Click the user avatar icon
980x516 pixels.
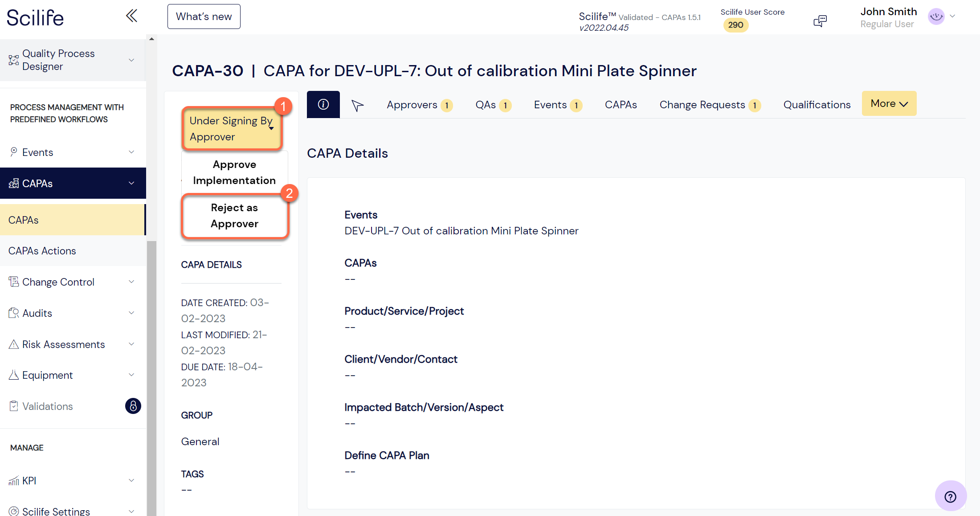coord(936,16)
